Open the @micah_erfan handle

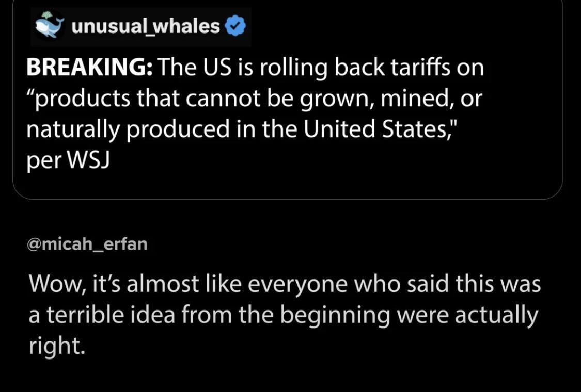(88, 243)
